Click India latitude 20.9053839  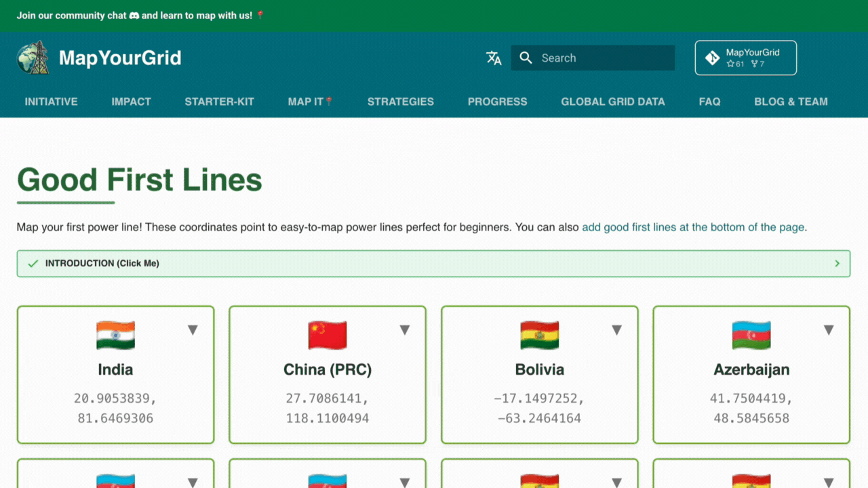115,398
